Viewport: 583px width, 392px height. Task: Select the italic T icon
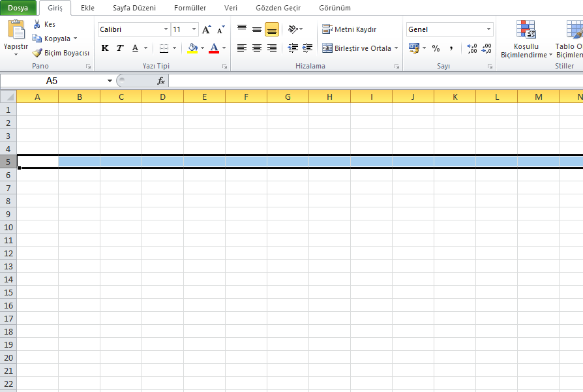point(119,48)
